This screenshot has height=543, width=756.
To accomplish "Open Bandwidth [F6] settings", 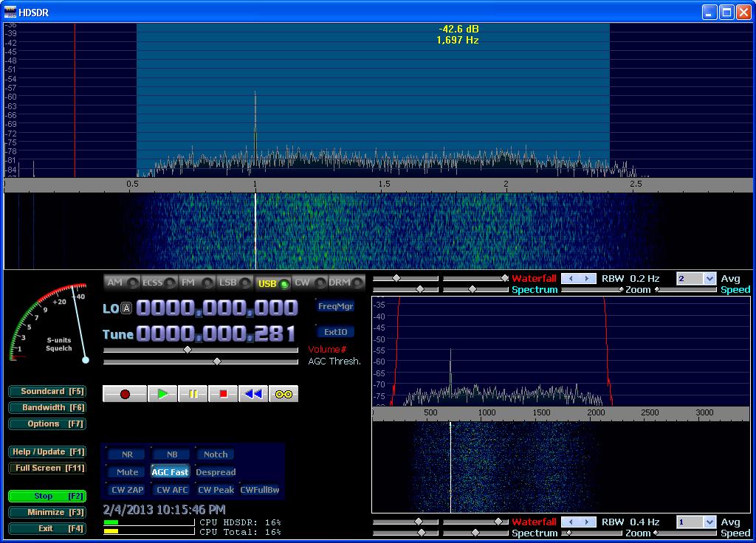I will point(47,407).
